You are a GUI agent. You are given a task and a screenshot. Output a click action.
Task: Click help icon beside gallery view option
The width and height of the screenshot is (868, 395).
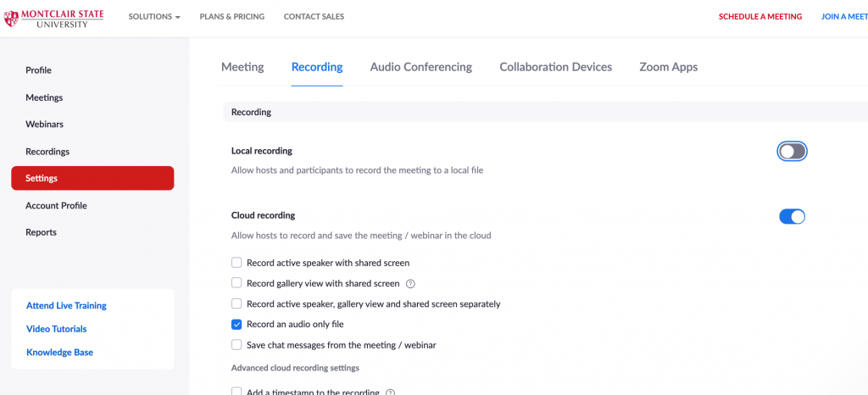[x=410, y=284]
